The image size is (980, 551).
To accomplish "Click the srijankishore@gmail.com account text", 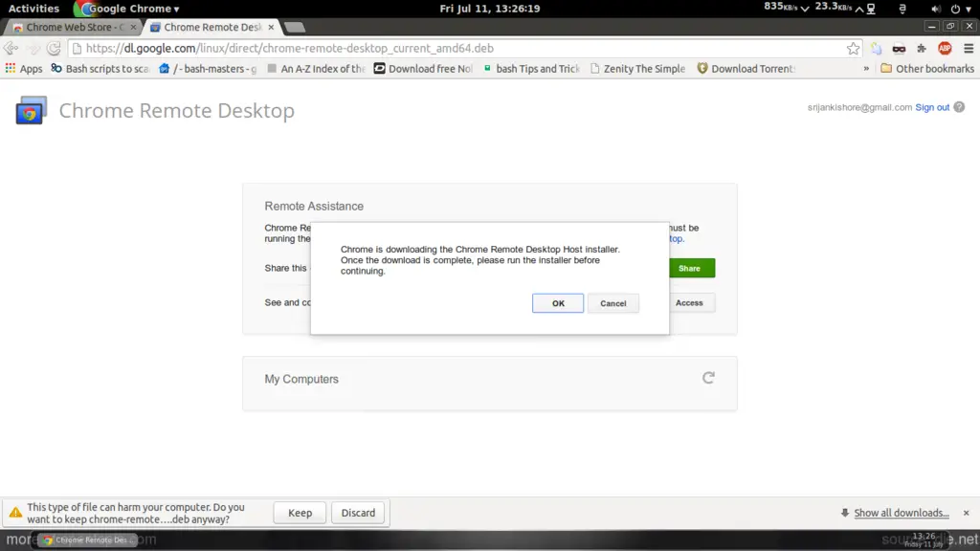I will tap(859, 107).
